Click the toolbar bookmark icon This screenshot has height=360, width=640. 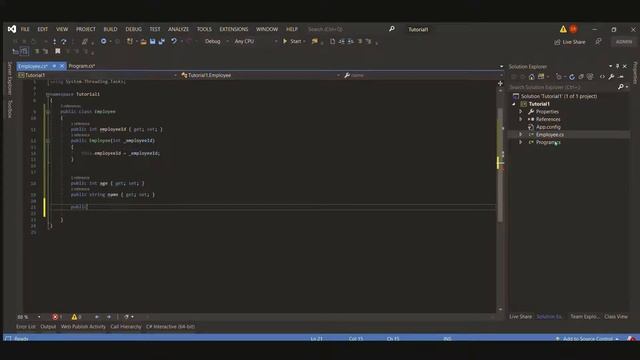click(x=58, y=51)
